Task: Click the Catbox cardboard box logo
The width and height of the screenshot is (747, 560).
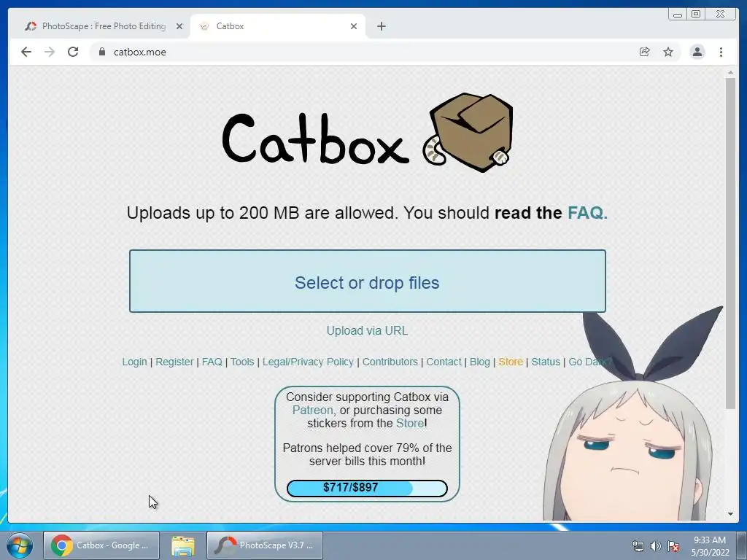Action: [468, 133]
